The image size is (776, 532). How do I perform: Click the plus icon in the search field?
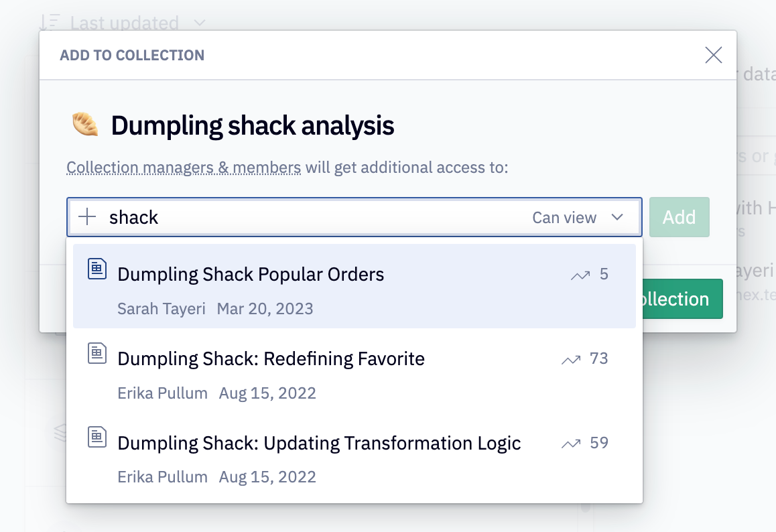point(88,216)
